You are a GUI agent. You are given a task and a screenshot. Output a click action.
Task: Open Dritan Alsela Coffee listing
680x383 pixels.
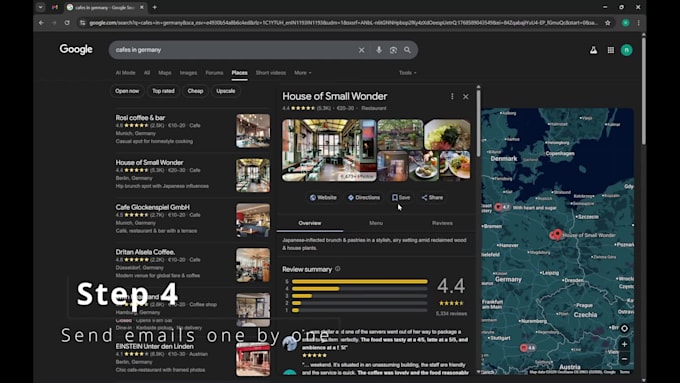coord(145,252)
